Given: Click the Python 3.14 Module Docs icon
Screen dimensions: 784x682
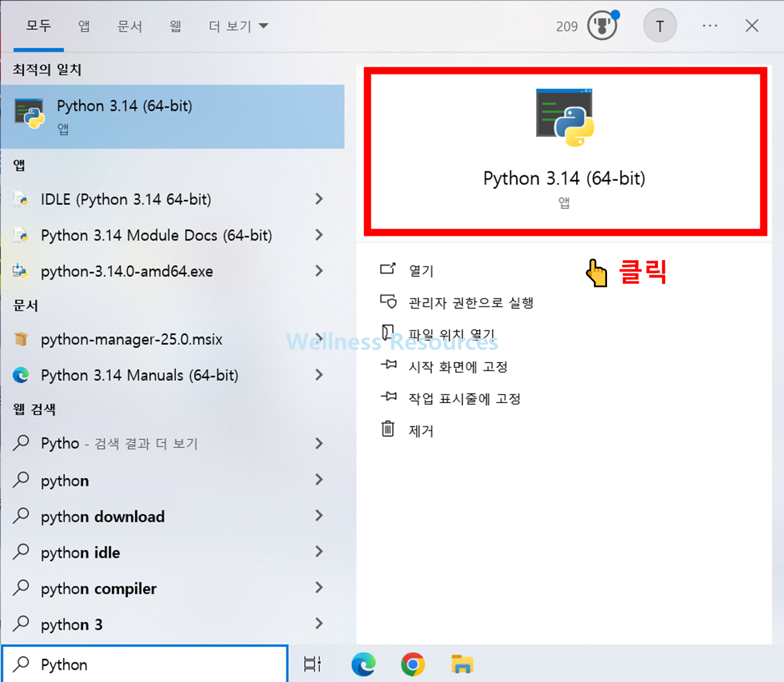Looking at the screenshot, I should (21, 235).
